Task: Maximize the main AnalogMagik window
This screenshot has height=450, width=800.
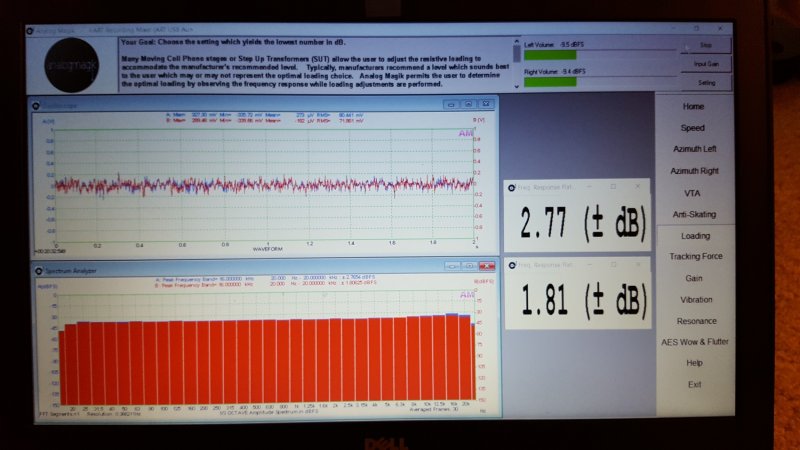Action: 696,29
